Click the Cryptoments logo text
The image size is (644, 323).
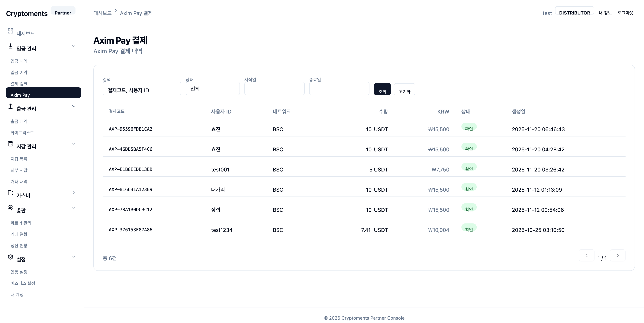pyautogui.click(x=27, y=14)
